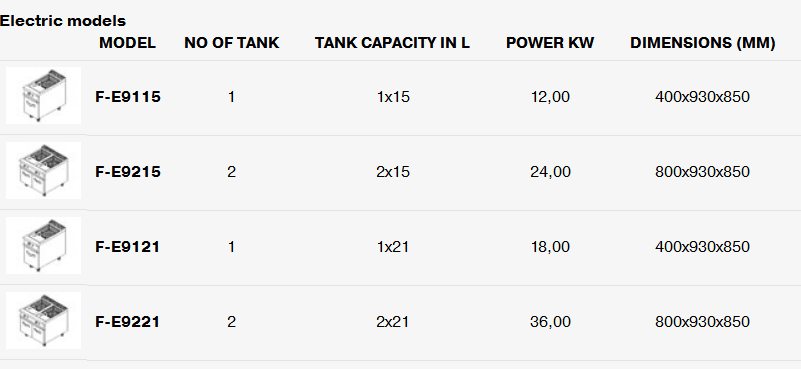Click the MODEL column header
This screenshot has height=369, width=801.
pos(127,43)
